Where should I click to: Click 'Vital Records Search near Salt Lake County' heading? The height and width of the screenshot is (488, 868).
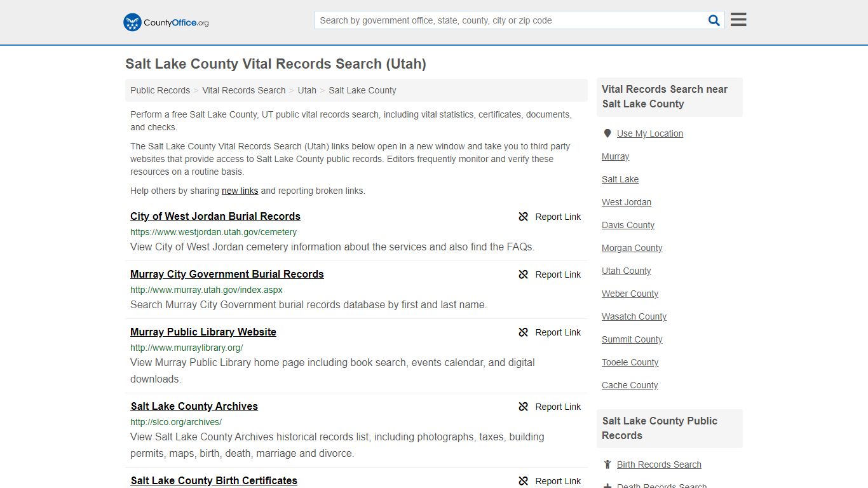pyautogui.click(x=665, y=97)
